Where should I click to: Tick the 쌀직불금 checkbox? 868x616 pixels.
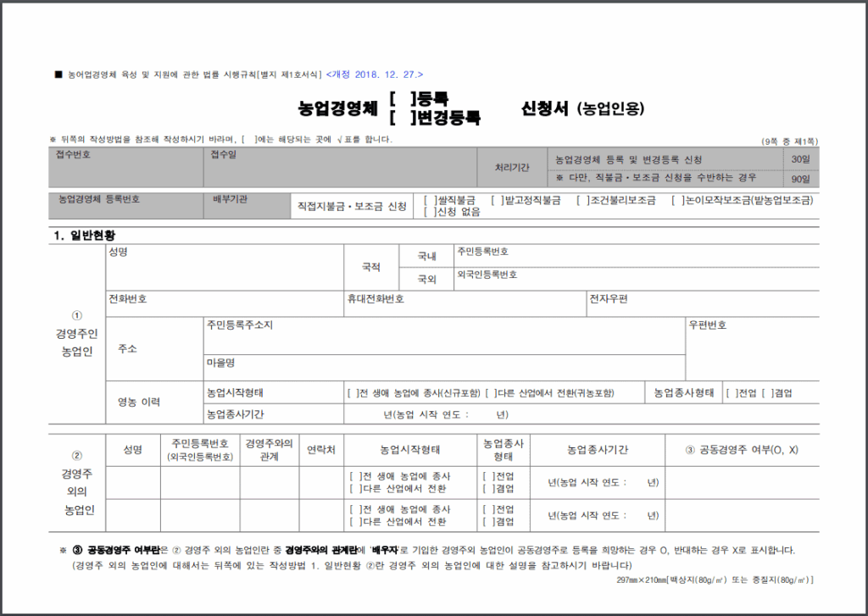click(x=430, y=201)
